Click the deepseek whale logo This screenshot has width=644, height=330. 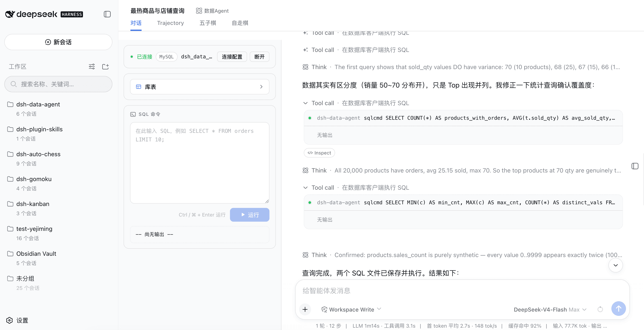(10, 14)
